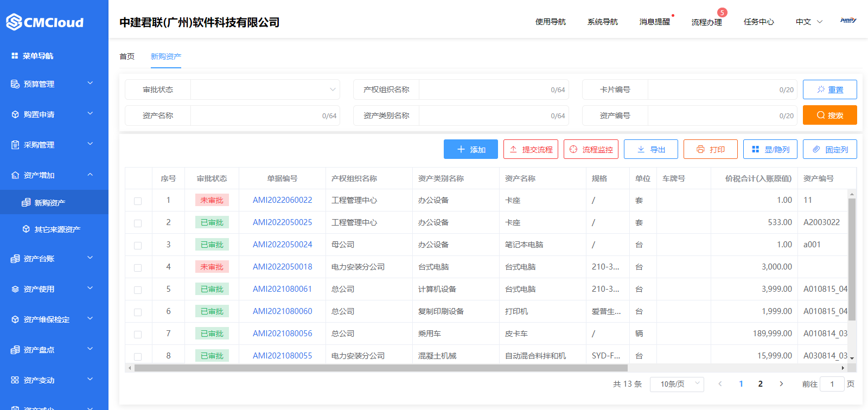This screenshot has width=868, height=410.
Task: Click the 流程监控 monitor icon
Action: point(573,149)
